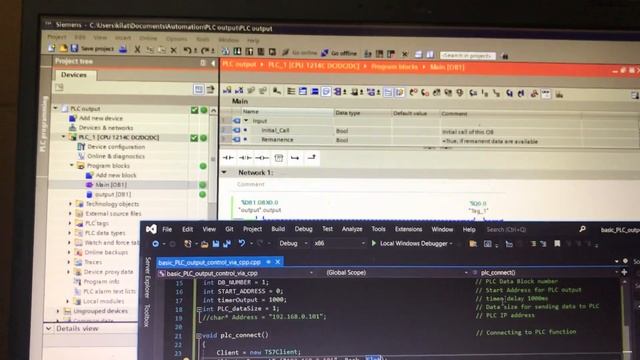Click the greyed Go online button
Screen dimensions: 640x360
coord(300,53)
